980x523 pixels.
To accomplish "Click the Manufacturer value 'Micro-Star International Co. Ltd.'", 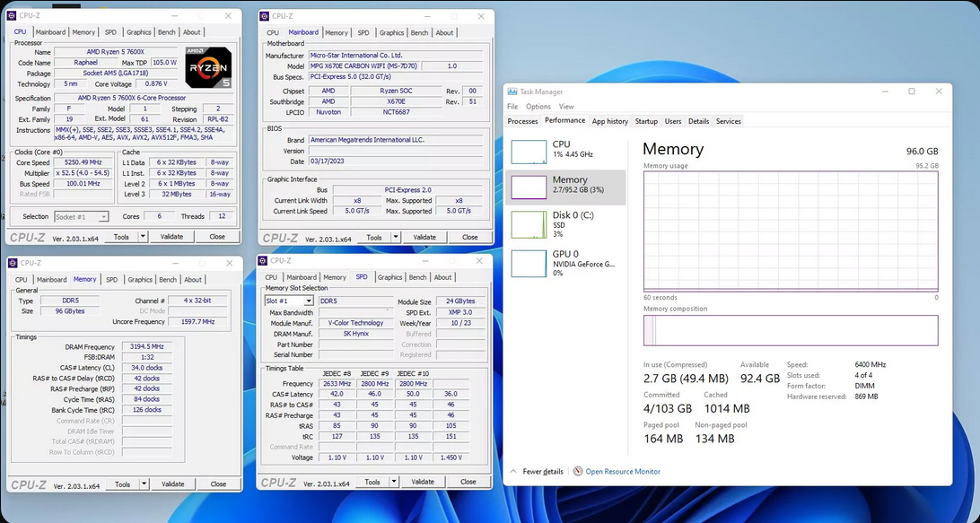I will point(396,55).
